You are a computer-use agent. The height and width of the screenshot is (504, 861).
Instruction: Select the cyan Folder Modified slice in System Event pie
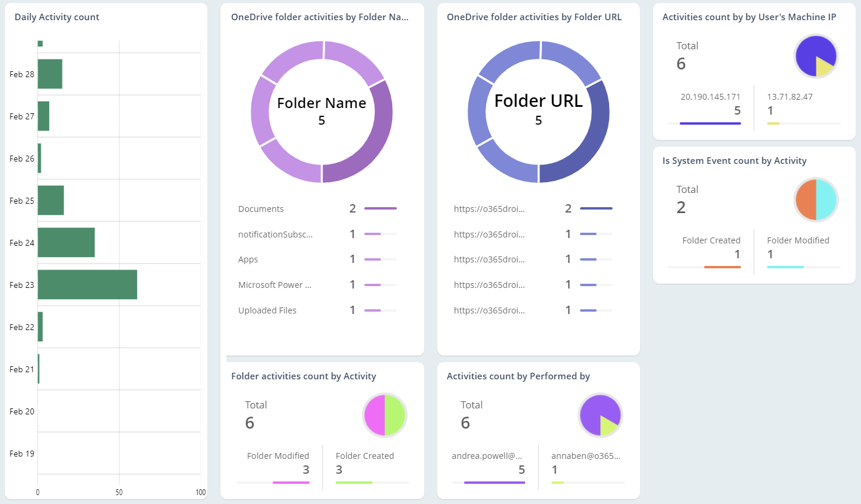826,198
